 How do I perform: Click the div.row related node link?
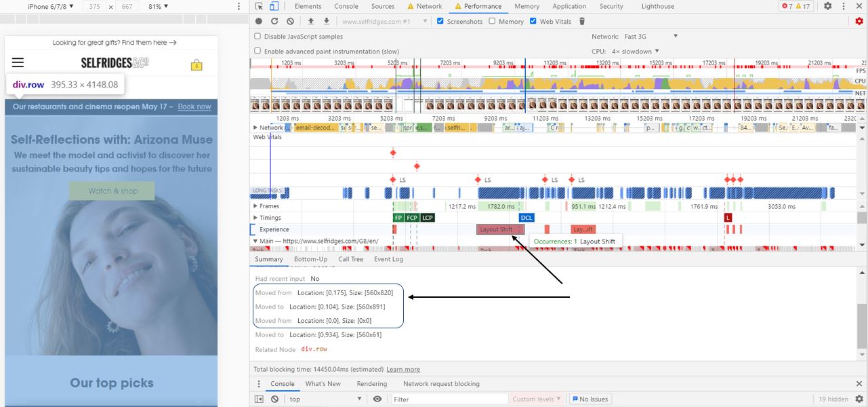314,349
